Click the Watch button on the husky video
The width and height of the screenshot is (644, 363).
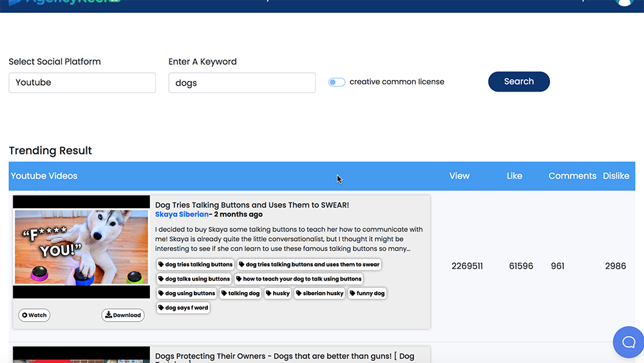[x=34, y=315]
